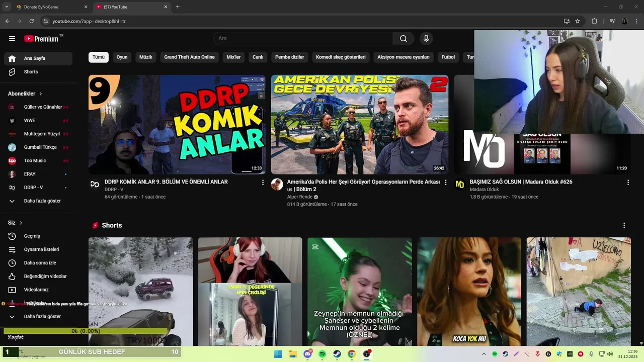Select the Tümü filter chip

click(99, 57)
